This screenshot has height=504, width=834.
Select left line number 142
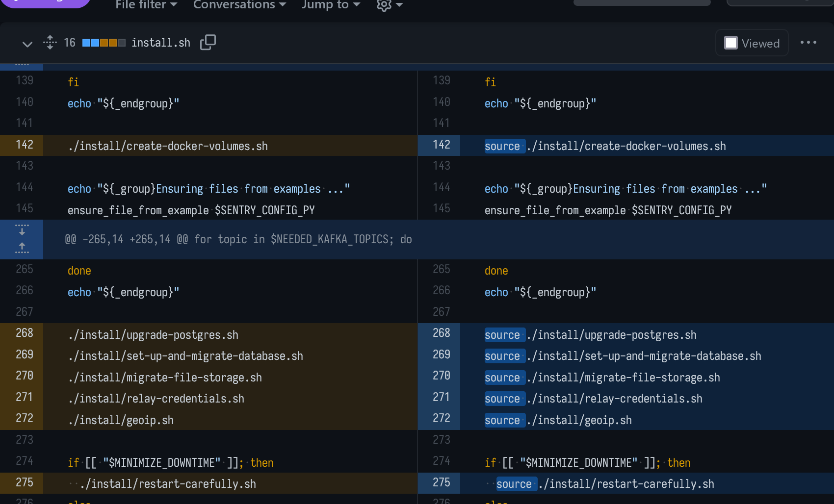click(25, 145)
